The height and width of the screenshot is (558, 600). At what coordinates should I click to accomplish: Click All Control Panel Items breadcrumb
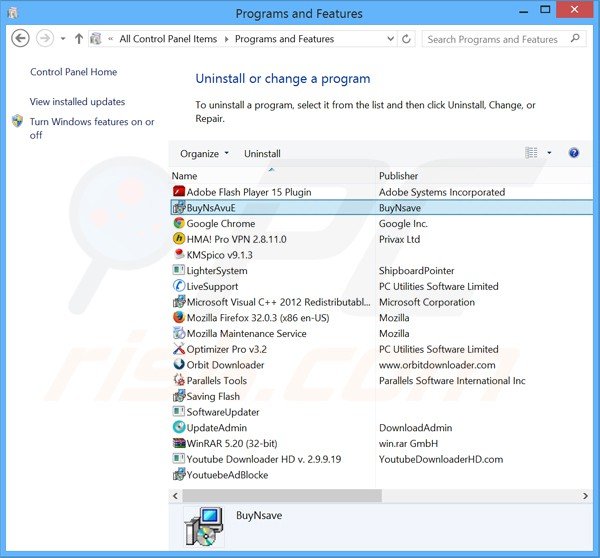[168, 39]
